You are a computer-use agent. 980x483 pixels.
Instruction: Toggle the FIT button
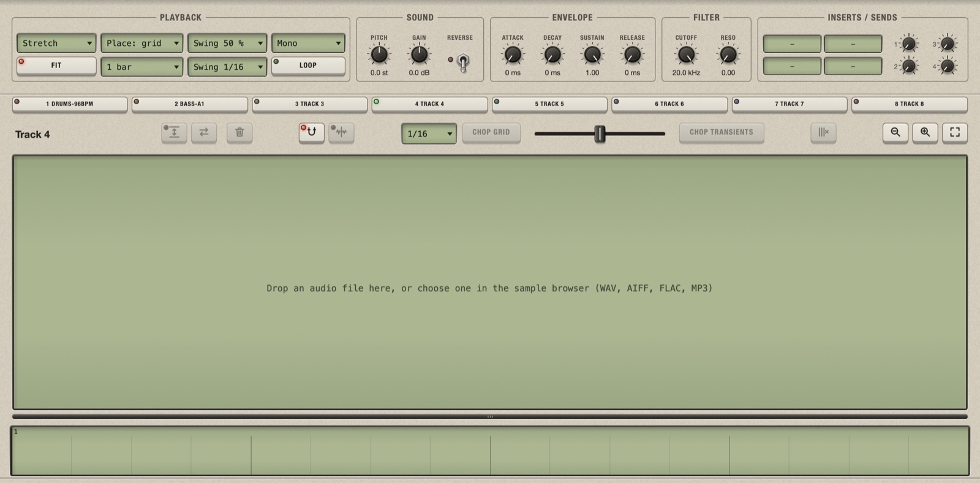pyautogui.click(x=56, y=66)
